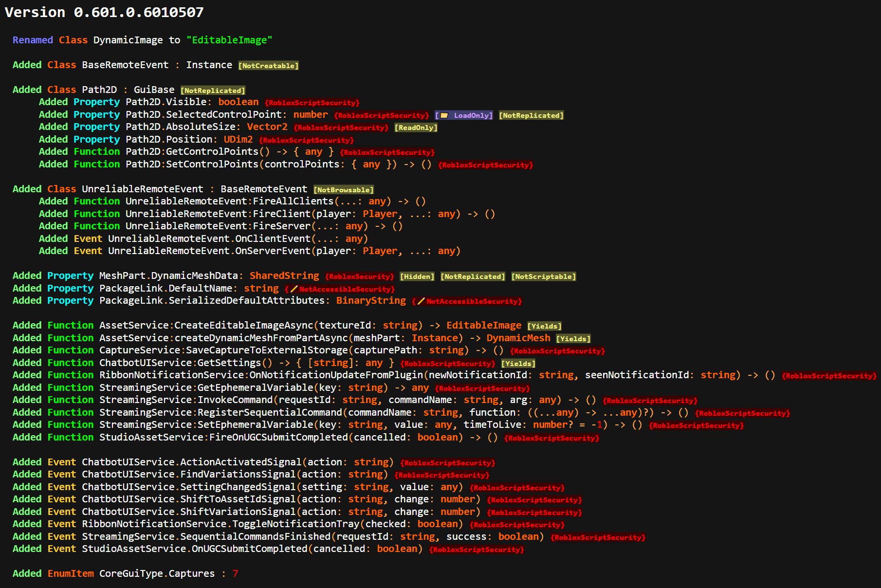Click the green string "EditableImage" in quotes
This screenshot has height=588, width=881.
point(229,40)
